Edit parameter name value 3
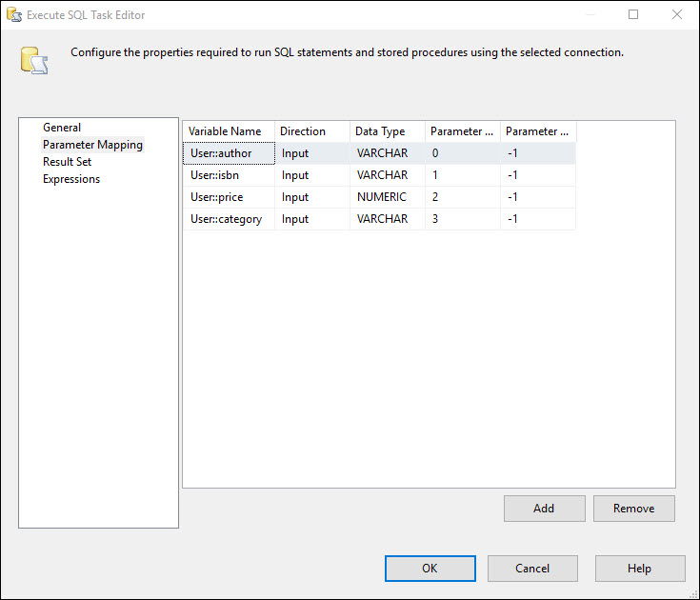The image size is (700, 600). pos(463,219)
